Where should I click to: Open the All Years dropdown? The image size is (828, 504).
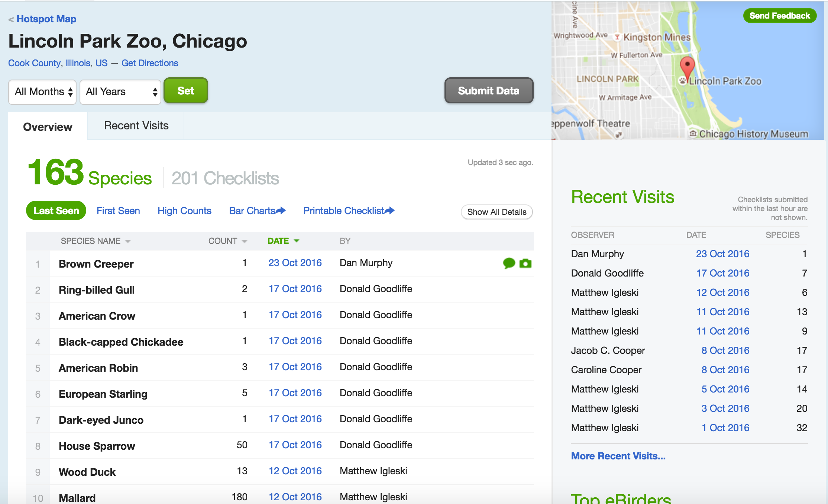[120, 92]
